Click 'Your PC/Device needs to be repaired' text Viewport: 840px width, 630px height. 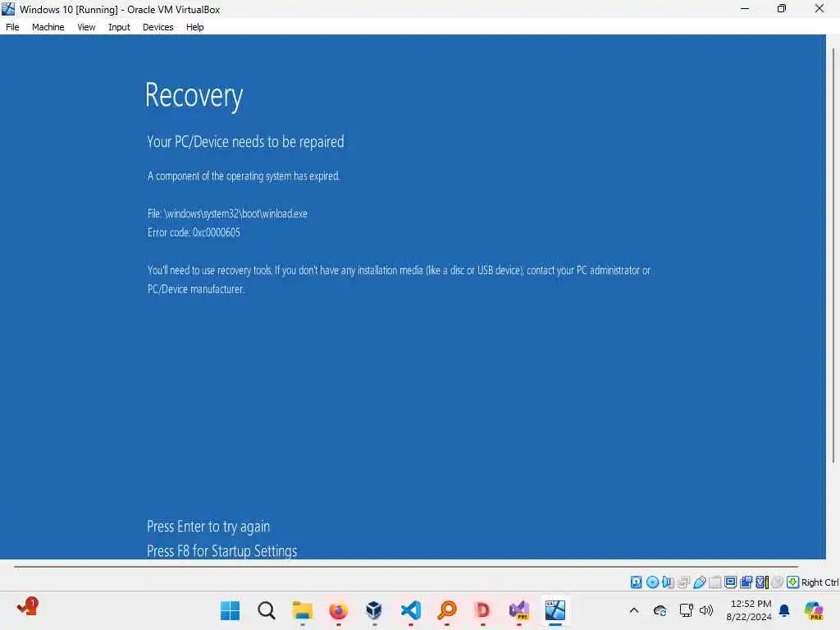[x=245, y=141]
